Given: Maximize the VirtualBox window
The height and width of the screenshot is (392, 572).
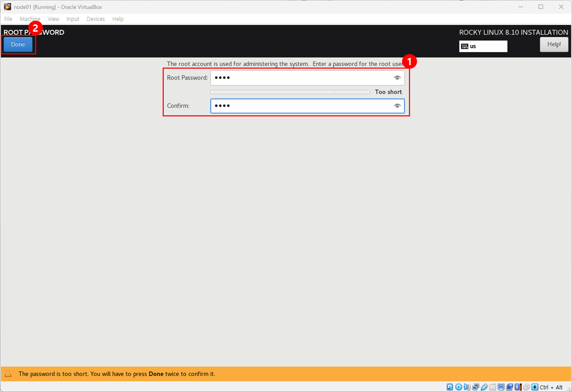Looking at the screenshot, I should (541, 7).
